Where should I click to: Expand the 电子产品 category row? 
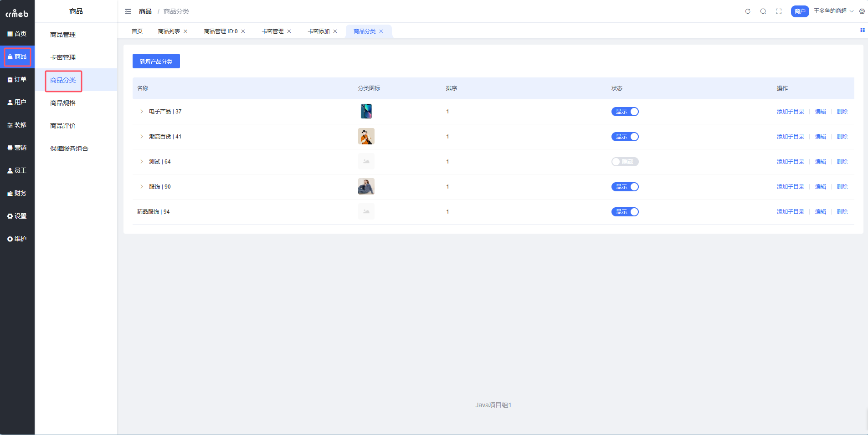coord(142,112)
